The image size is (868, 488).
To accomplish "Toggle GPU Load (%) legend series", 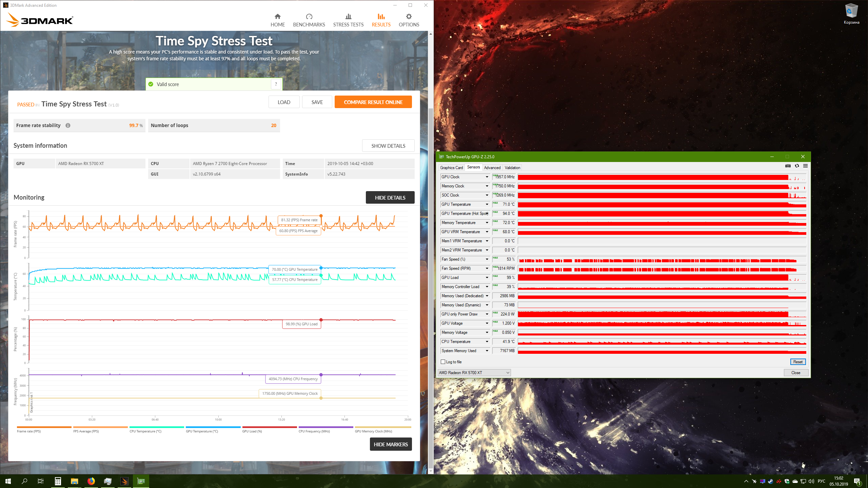I will pos(252,431).
